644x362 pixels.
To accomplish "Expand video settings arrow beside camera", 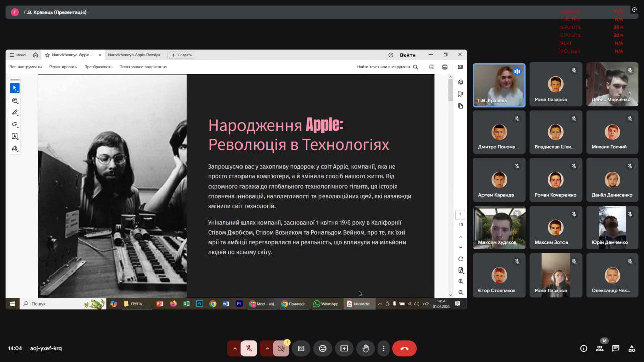I will (267, 348).
